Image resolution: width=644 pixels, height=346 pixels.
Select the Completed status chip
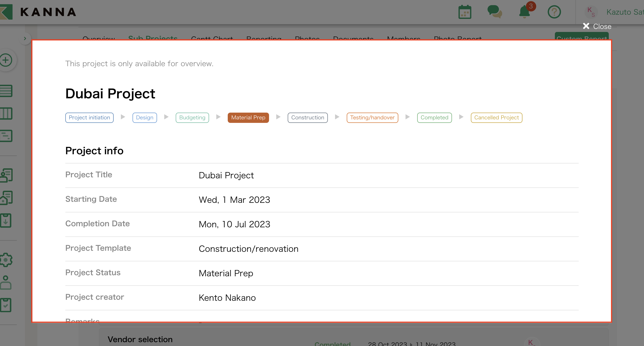[x=434, y=118]
